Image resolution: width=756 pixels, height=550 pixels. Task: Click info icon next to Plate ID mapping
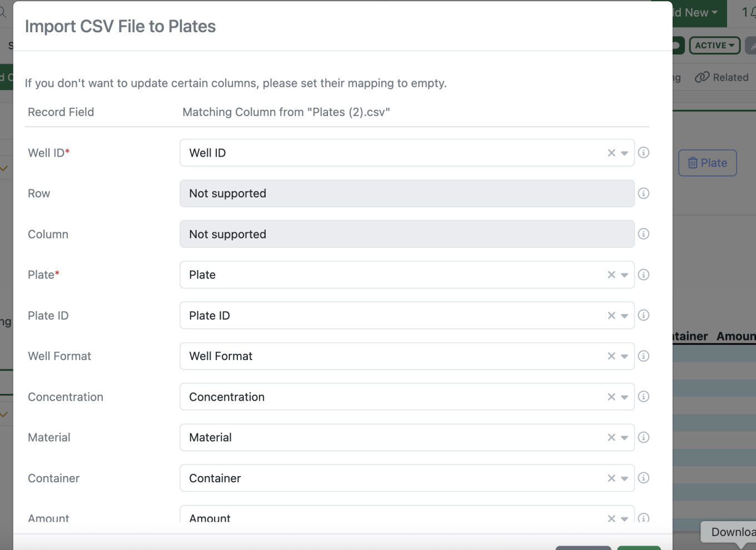click(643, 315)
